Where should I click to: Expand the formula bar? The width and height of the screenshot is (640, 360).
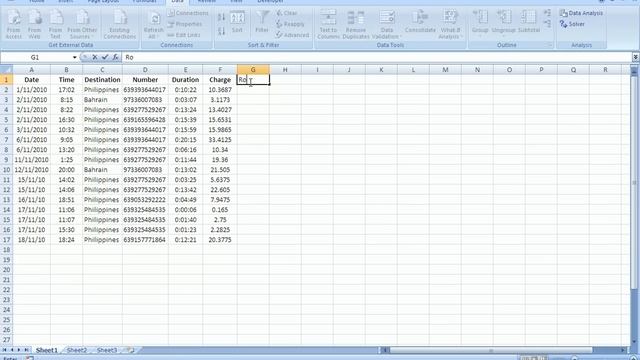(635, 58)
